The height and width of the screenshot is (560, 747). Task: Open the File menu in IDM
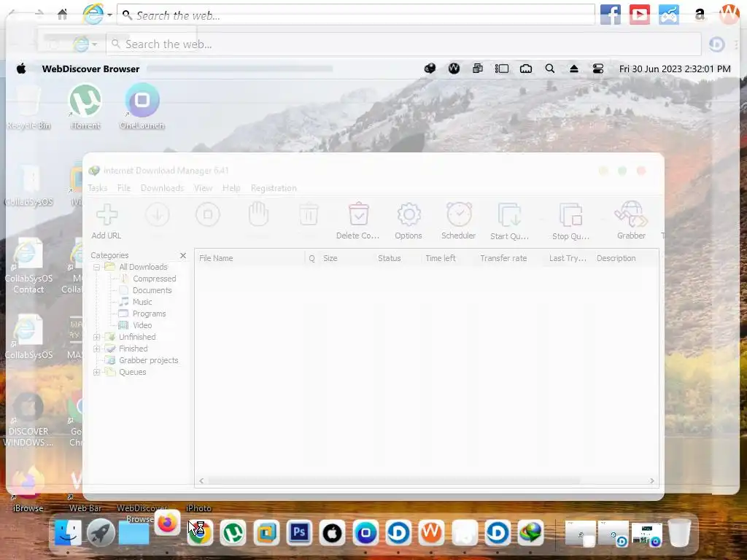[124, 188]
